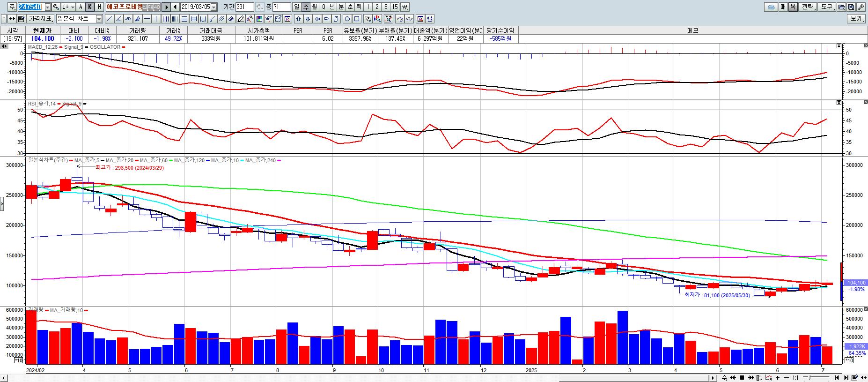
Task: Click the 1:1 zoom reset button
Action: tap(795, 378)
